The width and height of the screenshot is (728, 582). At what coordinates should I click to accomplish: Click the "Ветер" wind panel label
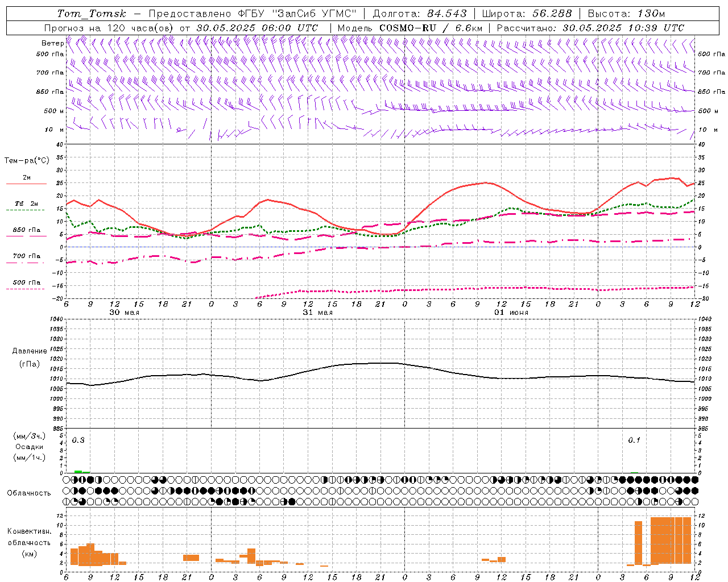(52, 43)
